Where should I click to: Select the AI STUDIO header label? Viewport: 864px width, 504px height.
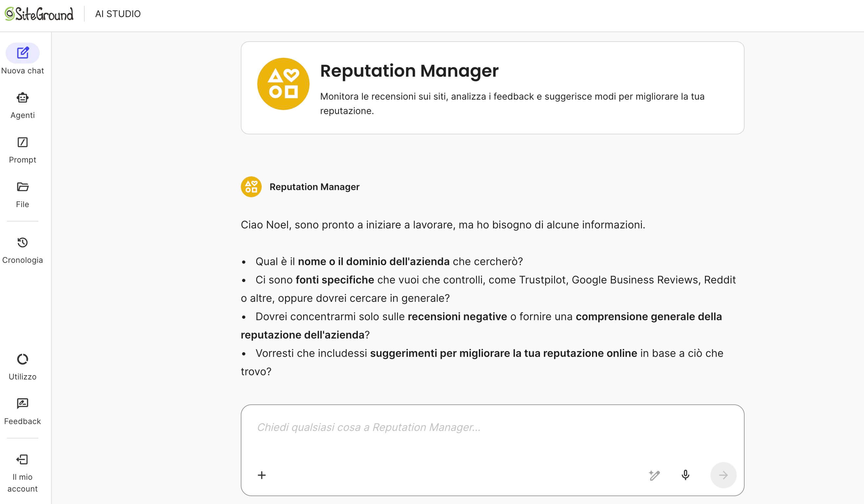click(x=118, y=14)
